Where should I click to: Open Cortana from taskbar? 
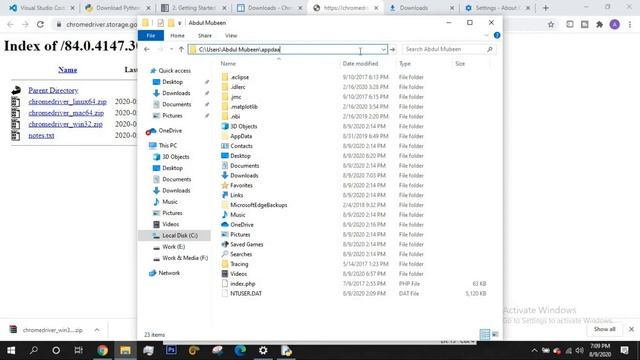coord(56,350)
